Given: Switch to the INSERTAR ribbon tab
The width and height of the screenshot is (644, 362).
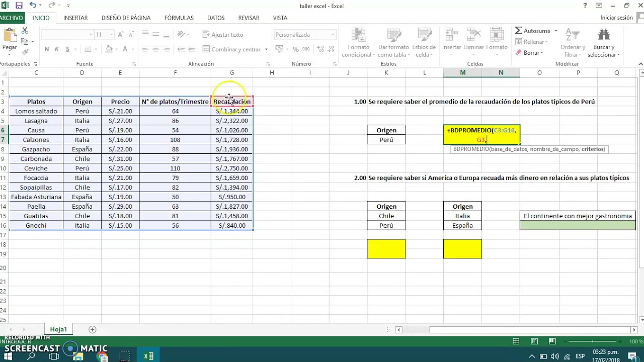Looking at the screenshot, I should 75,18.
